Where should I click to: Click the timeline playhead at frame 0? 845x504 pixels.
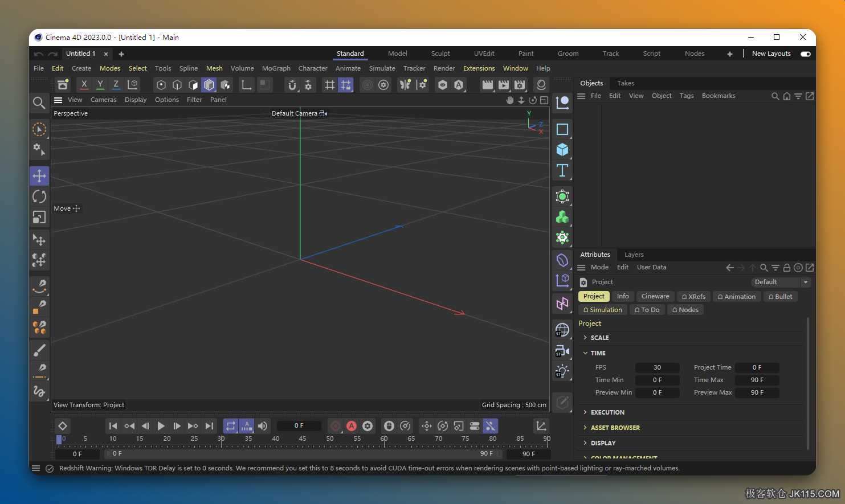[59, 440]
